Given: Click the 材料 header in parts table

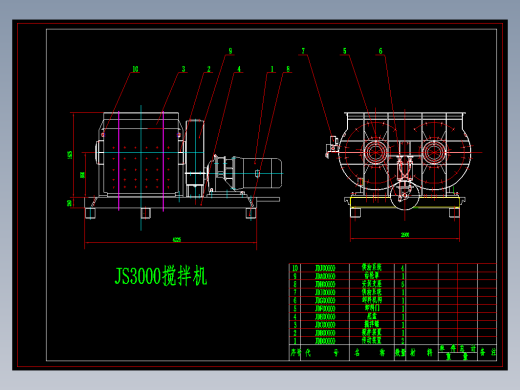Looking at the screenshot, I should pyautogui.click(x=422, y=353).
